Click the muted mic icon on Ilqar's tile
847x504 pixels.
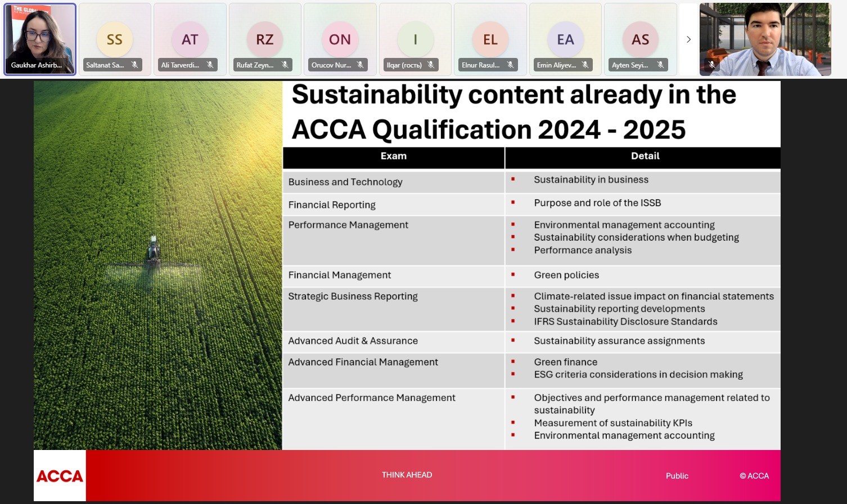point(431,65)
